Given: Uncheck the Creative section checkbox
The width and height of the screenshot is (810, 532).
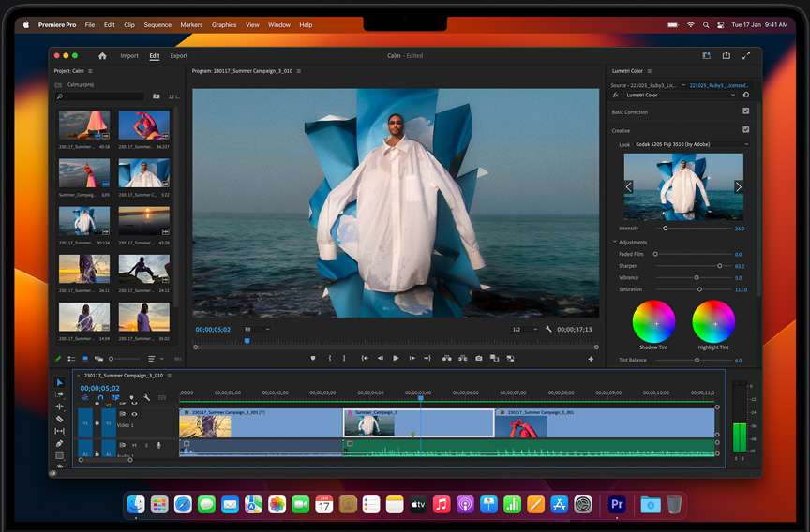Looking at the screenshot, I should (745, 130).
